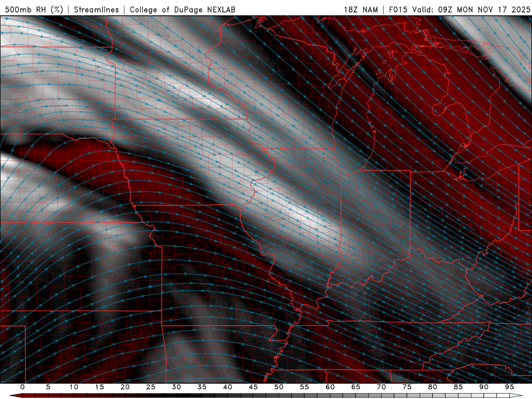The image size is (532, 399).
Task: Click the colorbar label "75"
Action: (407, 387)
